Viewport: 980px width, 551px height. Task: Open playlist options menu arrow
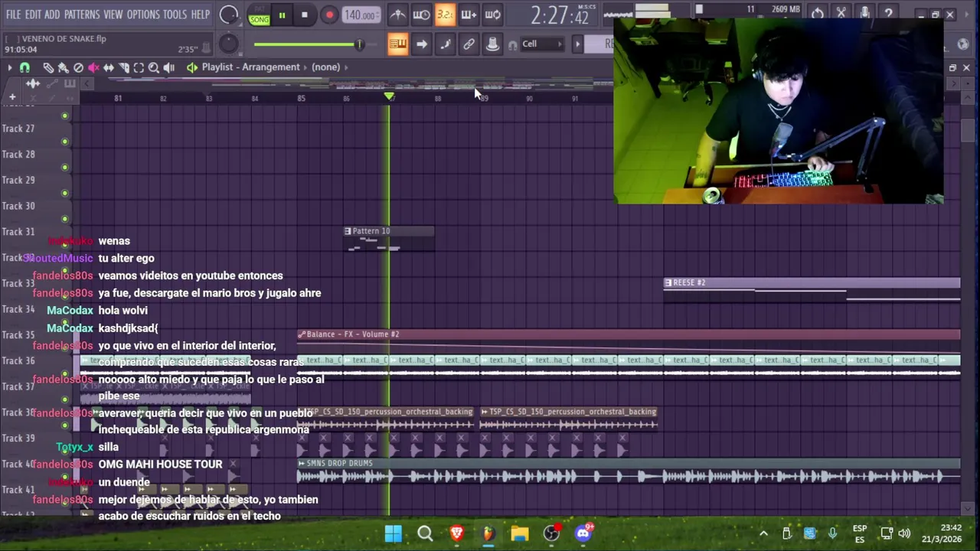9,67
